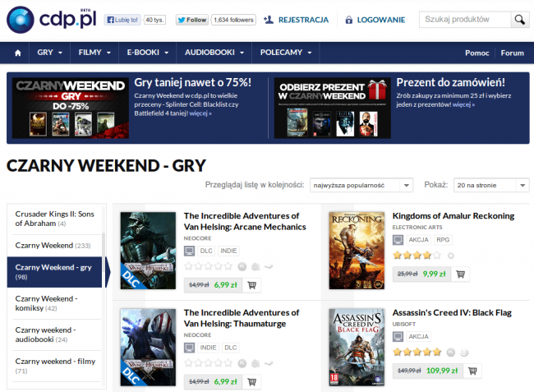Select 'Crusader Kings II: Sons of Abraham' category
534x392 pixels.
click(x=54, y=219)
